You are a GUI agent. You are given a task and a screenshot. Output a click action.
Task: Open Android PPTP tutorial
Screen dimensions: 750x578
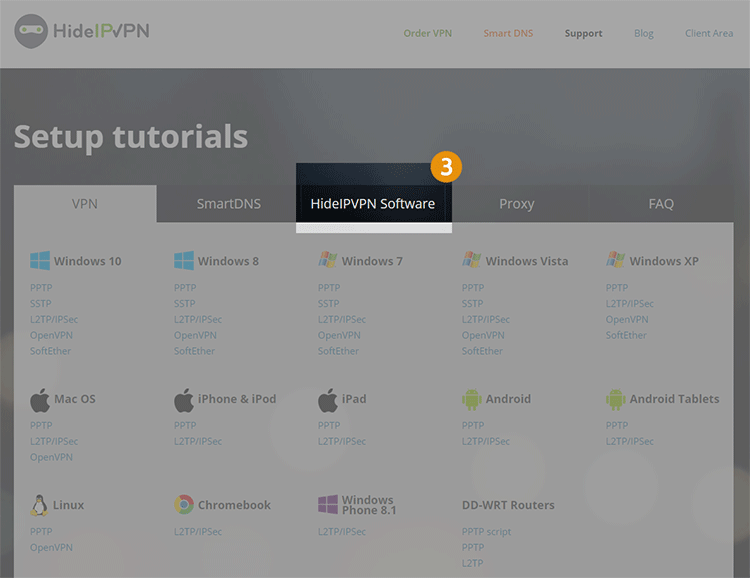[x=473, y=425]
